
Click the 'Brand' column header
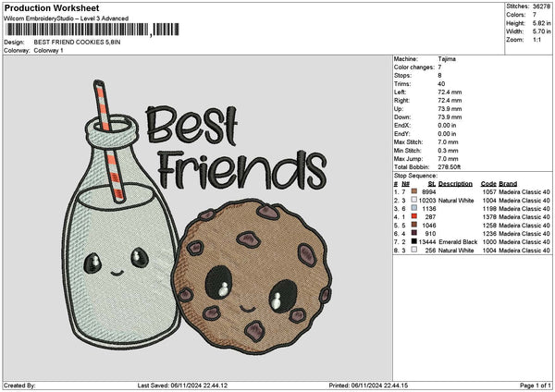[508, 184]
